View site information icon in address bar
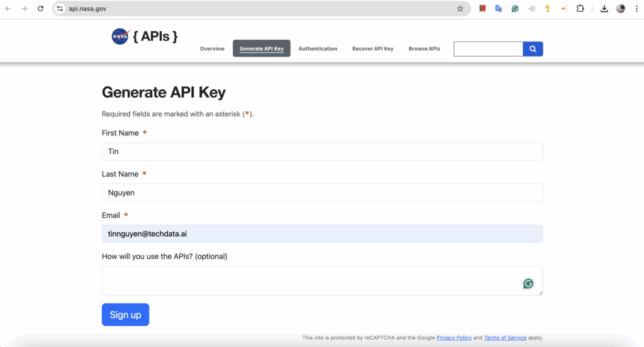Image resolution: width=644 pixels, height=347 pixels. coord(60,9)
